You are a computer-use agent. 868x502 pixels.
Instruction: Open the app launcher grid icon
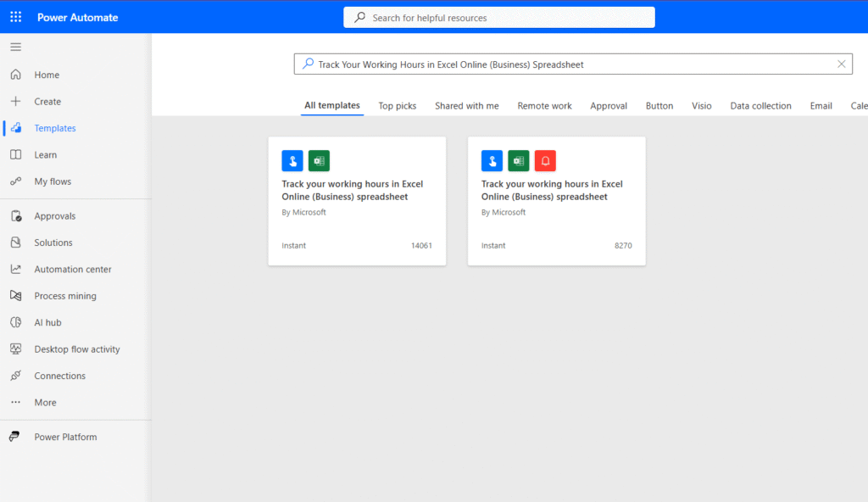(14, 16)
